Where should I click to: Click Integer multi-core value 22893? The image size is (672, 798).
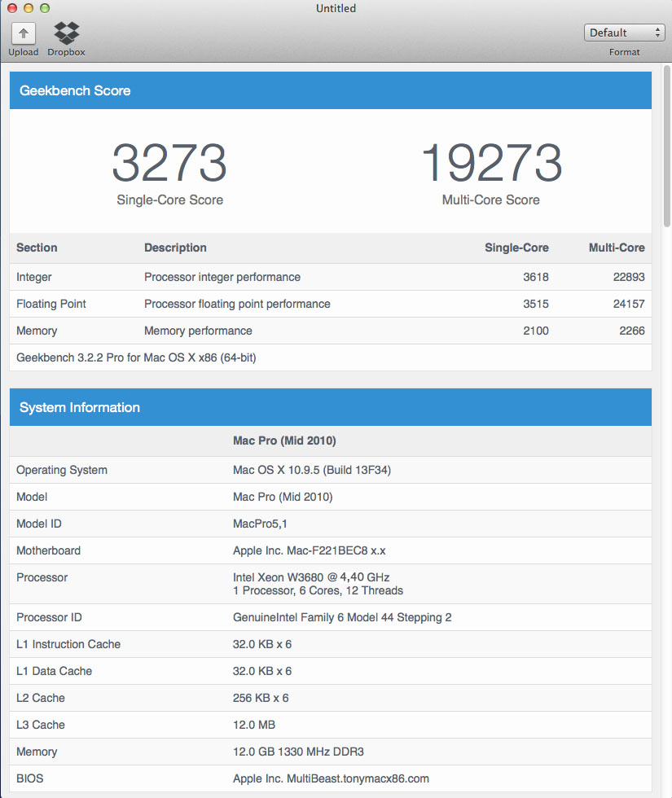629,277
